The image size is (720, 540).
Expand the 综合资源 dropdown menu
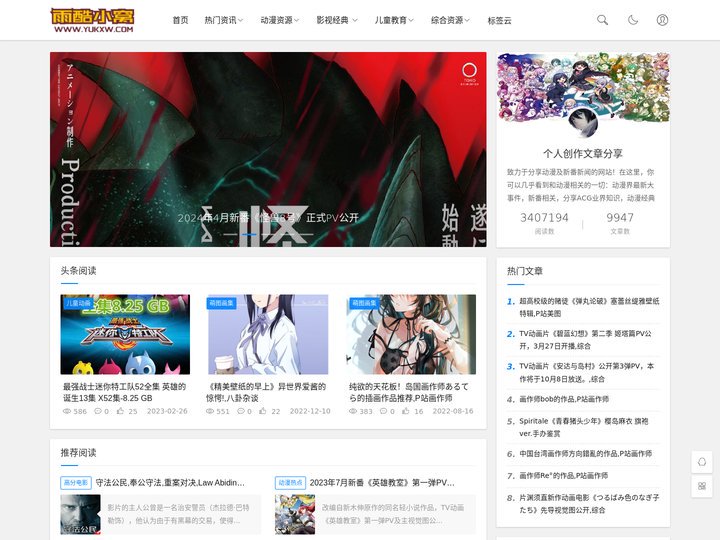(x=450, y=20)
